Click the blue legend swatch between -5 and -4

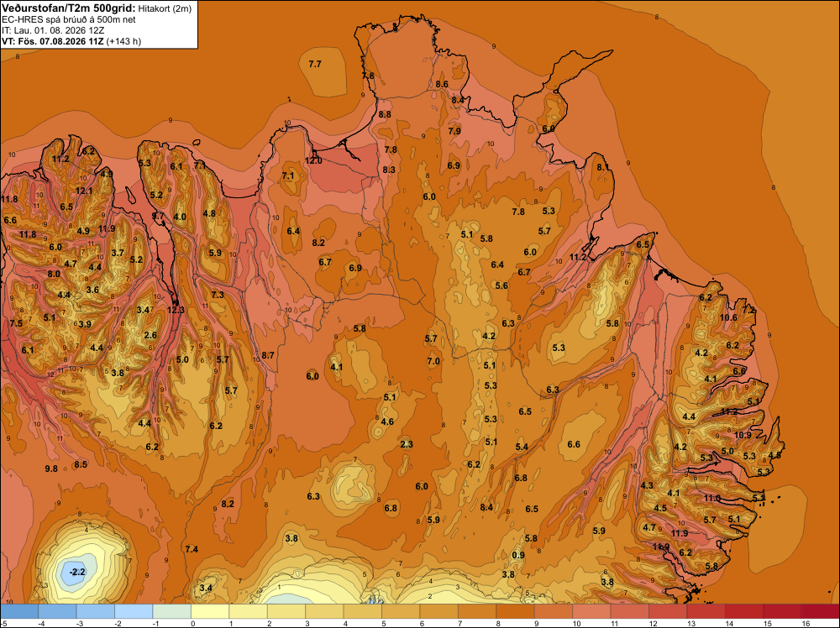pyautogui.click(x=20, y=611)
